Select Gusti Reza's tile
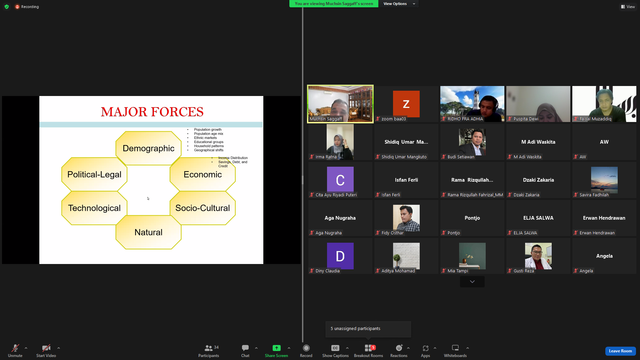 tap(538, 256)
